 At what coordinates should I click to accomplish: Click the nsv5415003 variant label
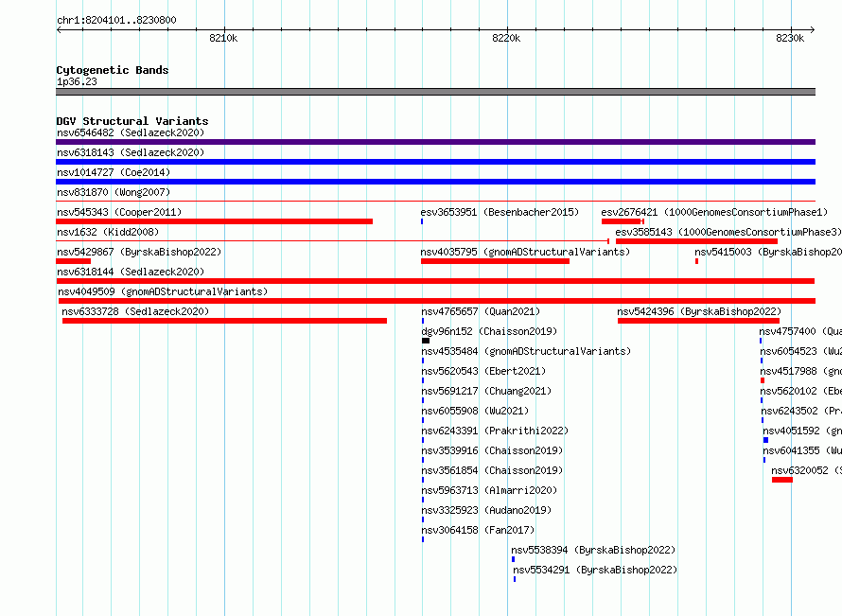pyautogui.click(x=768, y=252)
